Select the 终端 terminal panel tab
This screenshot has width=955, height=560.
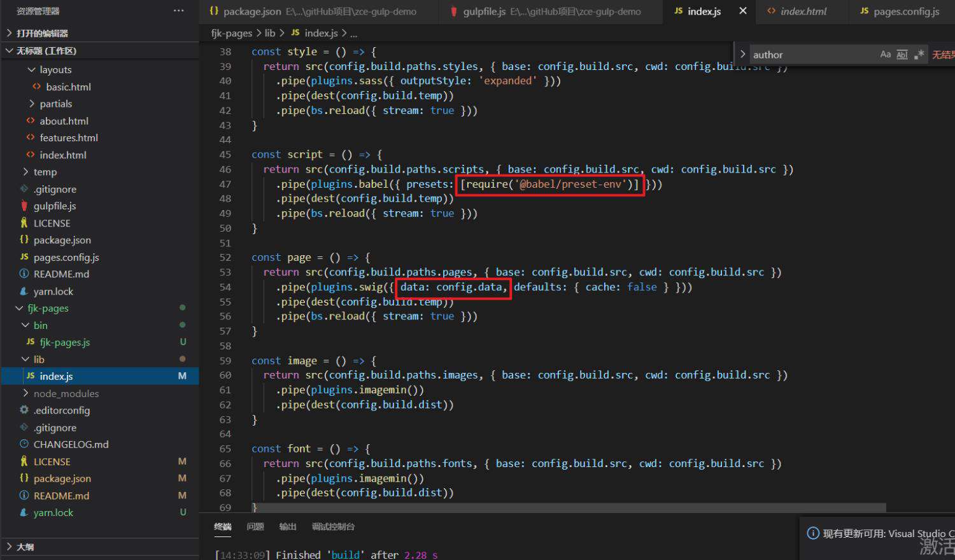(223, 527)
